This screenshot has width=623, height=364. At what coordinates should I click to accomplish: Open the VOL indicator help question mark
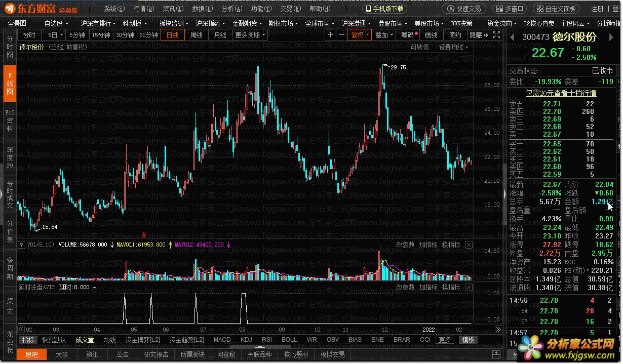[22, 245]
